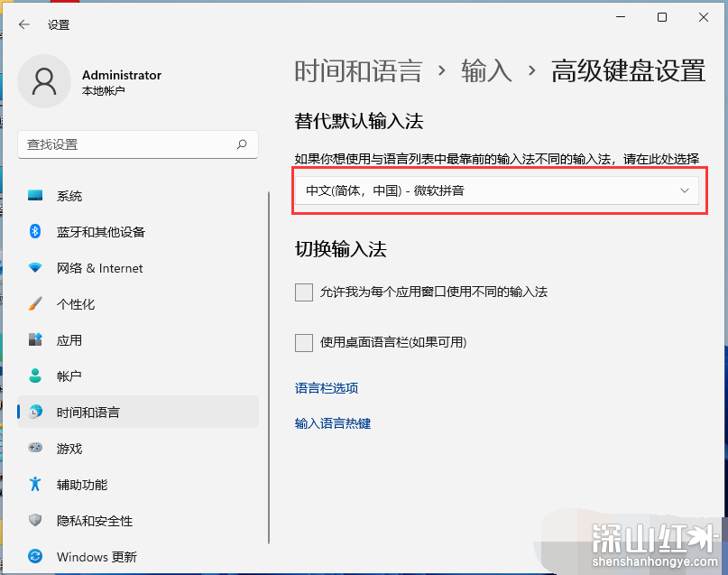Open 语言栏选项 link
Screen dimensions: 728x575
(x=326, y=387)
